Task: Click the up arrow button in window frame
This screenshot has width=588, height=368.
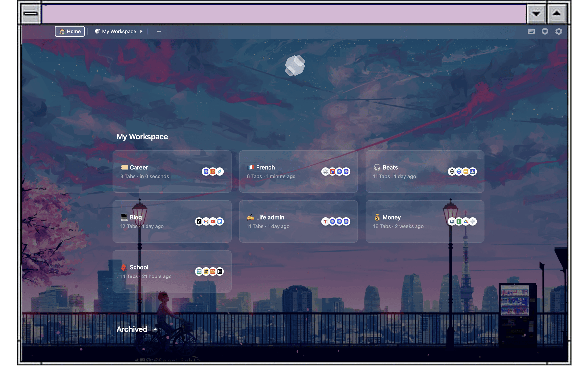Action: [556, 14]
